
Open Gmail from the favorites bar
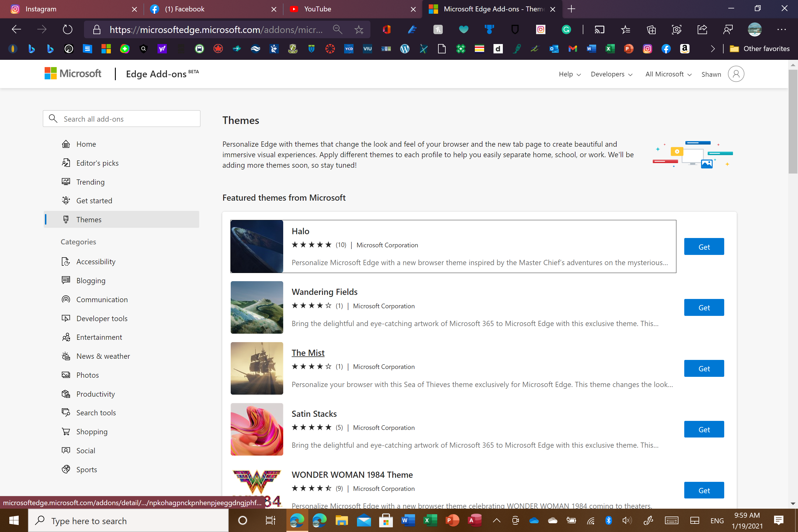point(572,49)
